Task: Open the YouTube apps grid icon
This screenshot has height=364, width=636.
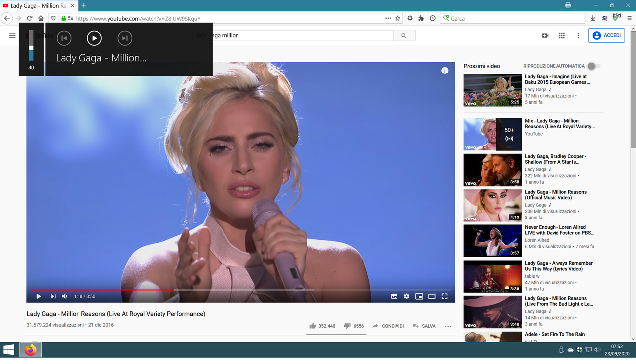Action: pyautogui.click(x=562, y=35)
